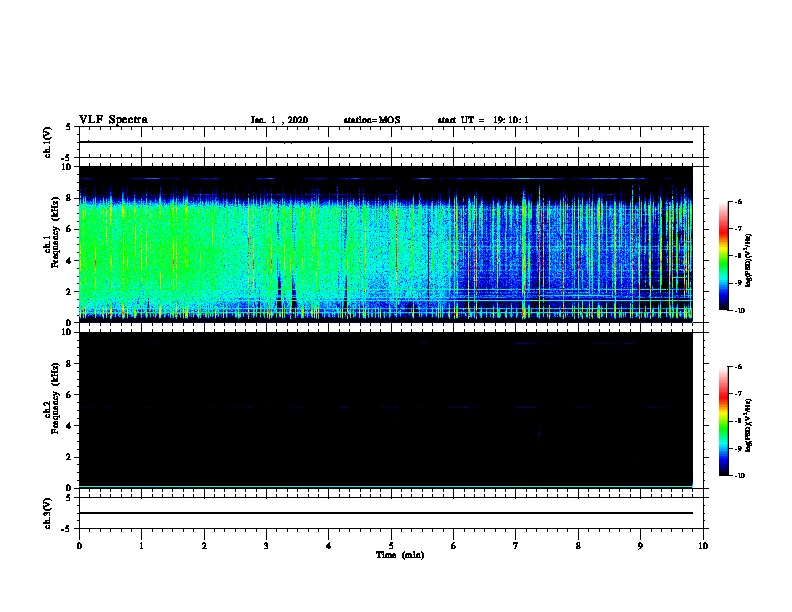Click the "VLF Spectra" plot title

point(113,120)
